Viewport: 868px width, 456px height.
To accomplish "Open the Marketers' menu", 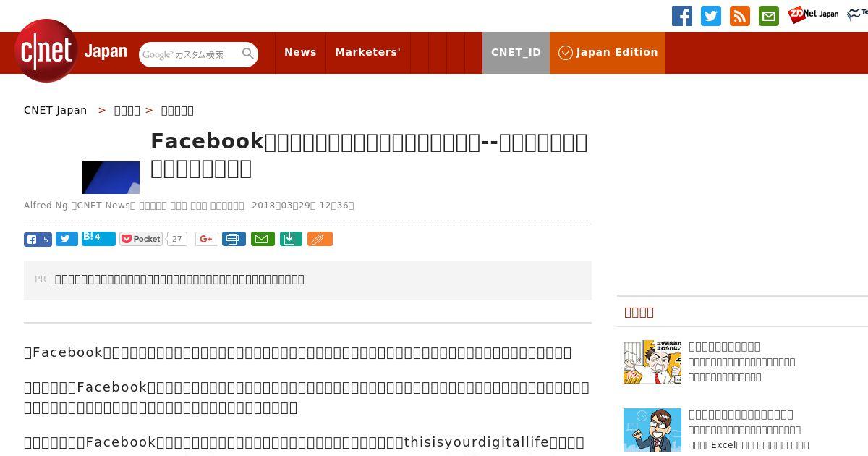I will [x=367, y=52].
